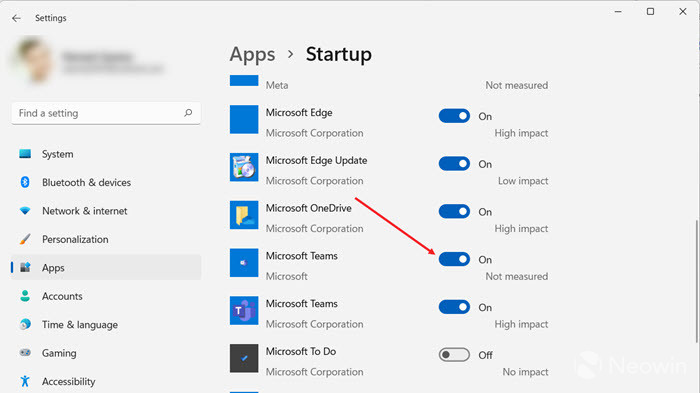Click Apps in the breadcrumb
This screenshot has height=393, width=700.
click(252, 55)
